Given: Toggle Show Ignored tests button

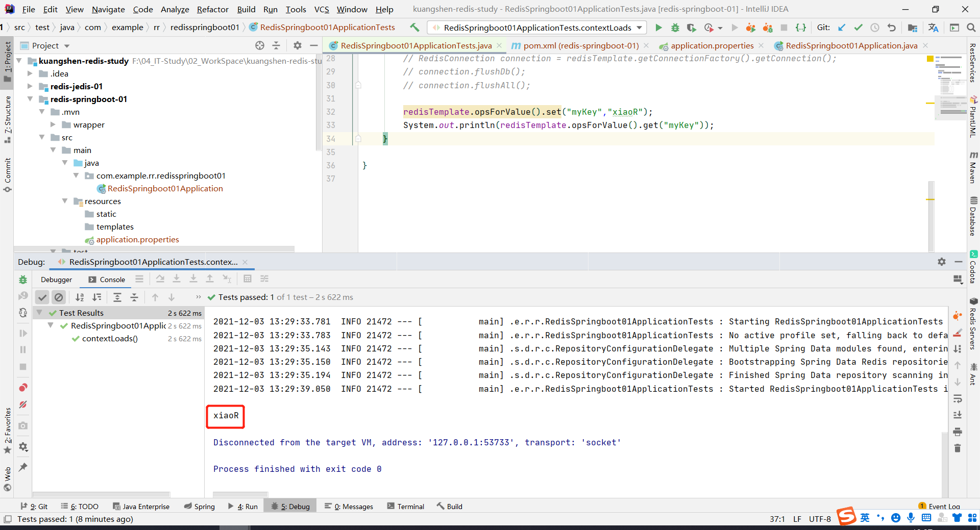Looking at the screenshot, I should [59, 297].
